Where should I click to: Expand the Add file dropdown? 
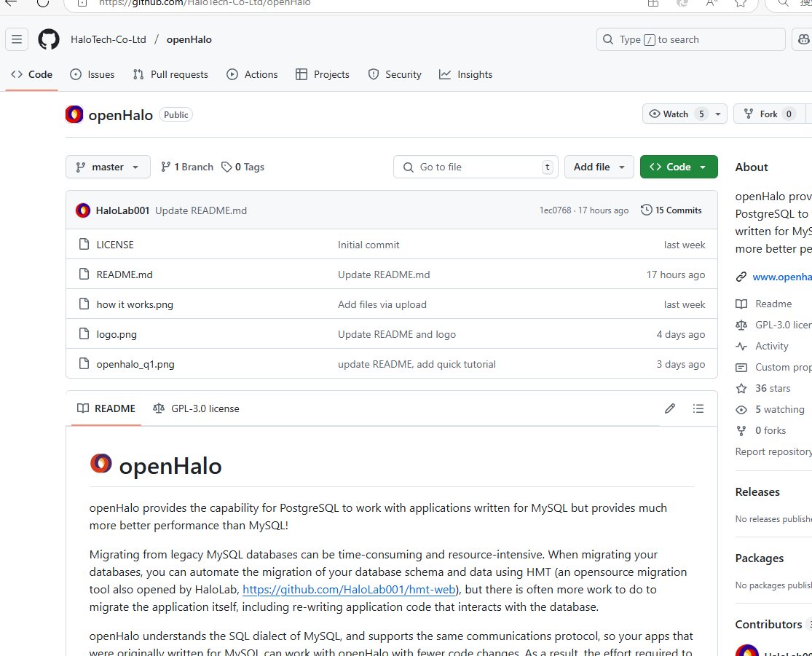pyautogui.click(x=599, y=167)
